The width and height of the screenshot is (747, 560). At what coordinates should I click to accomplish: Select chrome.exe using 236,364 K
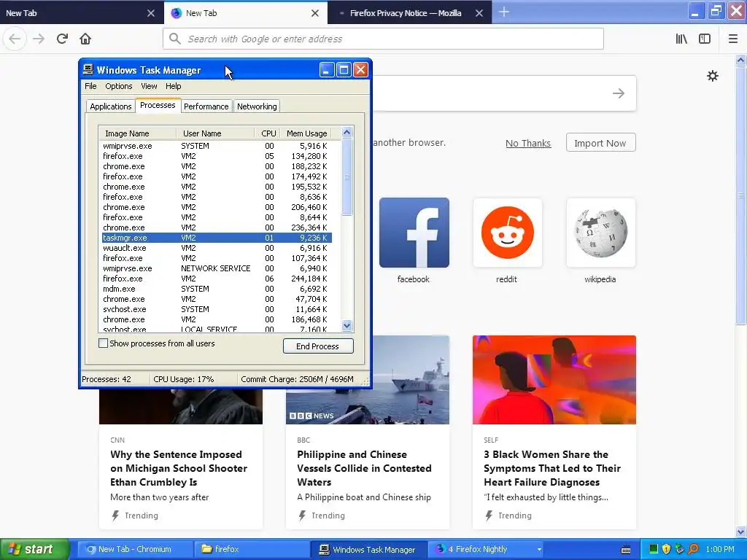(x=217, y=227)
